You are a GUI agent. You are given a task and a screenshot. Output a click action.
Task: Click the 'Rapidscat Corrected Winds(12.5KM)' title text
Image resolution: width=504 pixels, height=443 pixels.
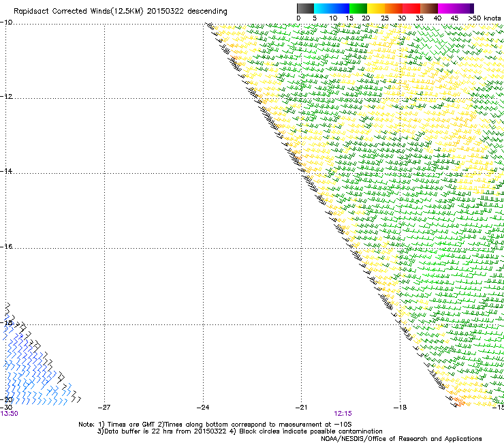[x=78, y=12]
